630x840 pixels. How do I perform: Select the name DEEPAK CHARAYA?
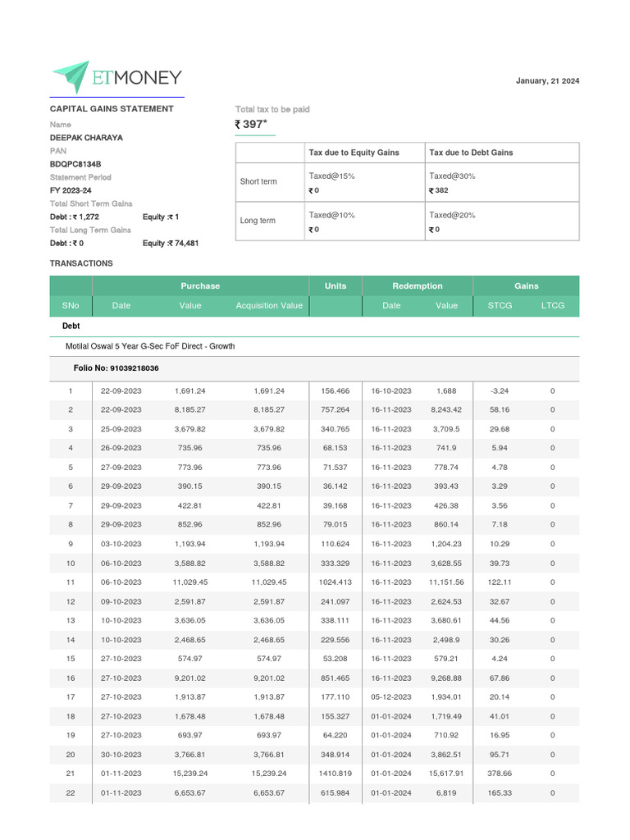(86, 138)
